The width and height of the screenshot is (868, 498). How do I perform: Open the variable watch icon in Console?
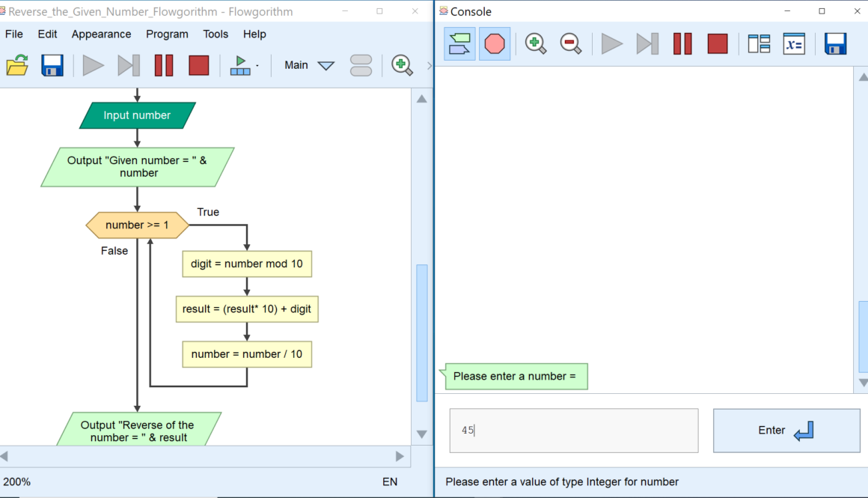coord(794,43)
